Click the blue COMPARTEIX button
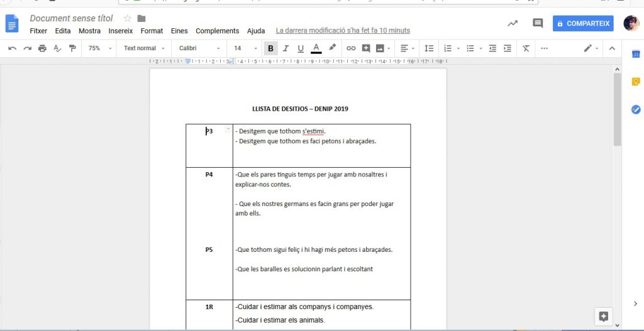 tap(582, 23)
